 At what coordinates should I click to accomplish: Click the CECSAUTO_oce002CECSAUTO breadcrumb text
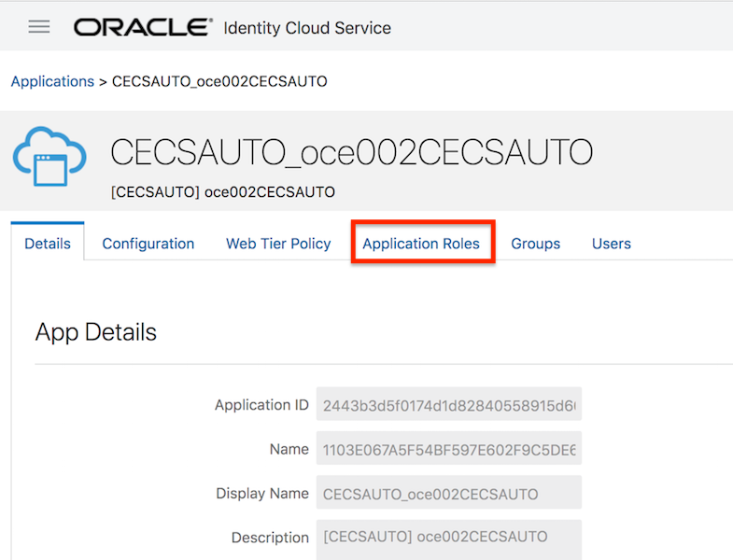pyautogui.click(x=219, y=81)
